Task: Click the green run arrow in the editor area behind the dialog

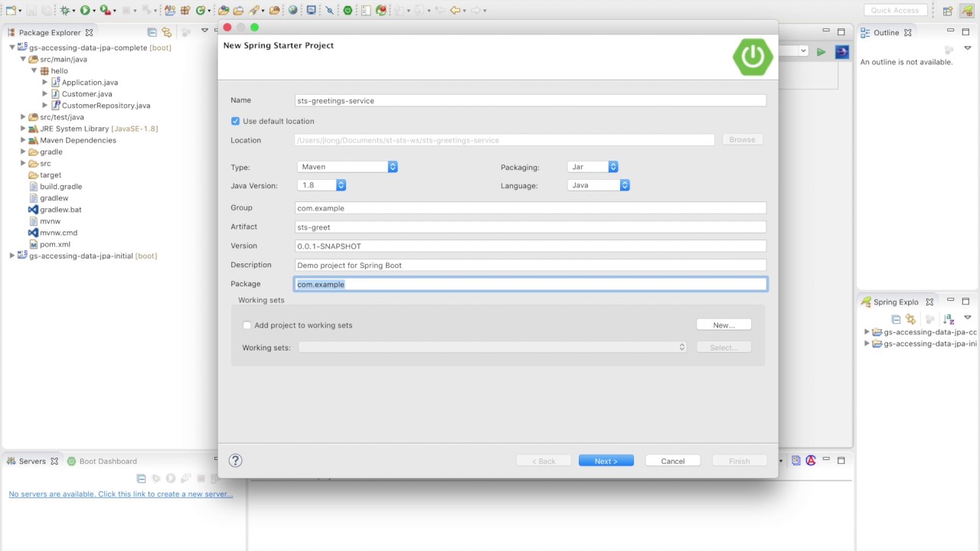Action: click(821, 51)
